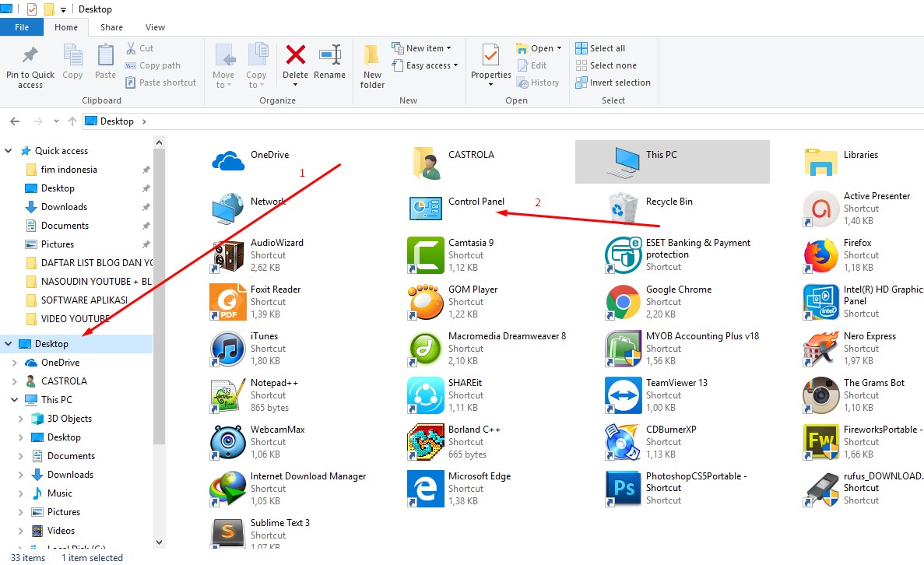Expand the Music tree node
Image resolution: width=924 pixels, height=565 pixels.
(x=21, y=493)
